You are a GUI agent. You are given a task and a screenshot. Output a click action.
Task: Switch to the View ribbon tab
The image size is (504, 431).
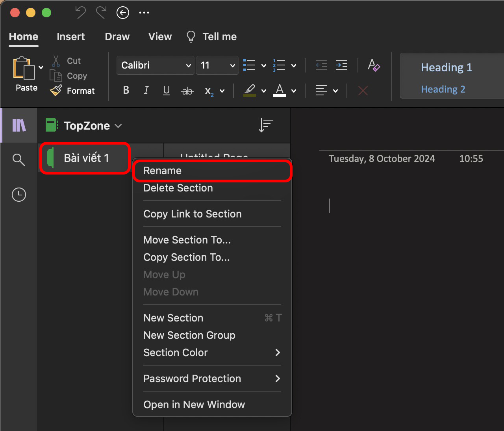[160, 37]
